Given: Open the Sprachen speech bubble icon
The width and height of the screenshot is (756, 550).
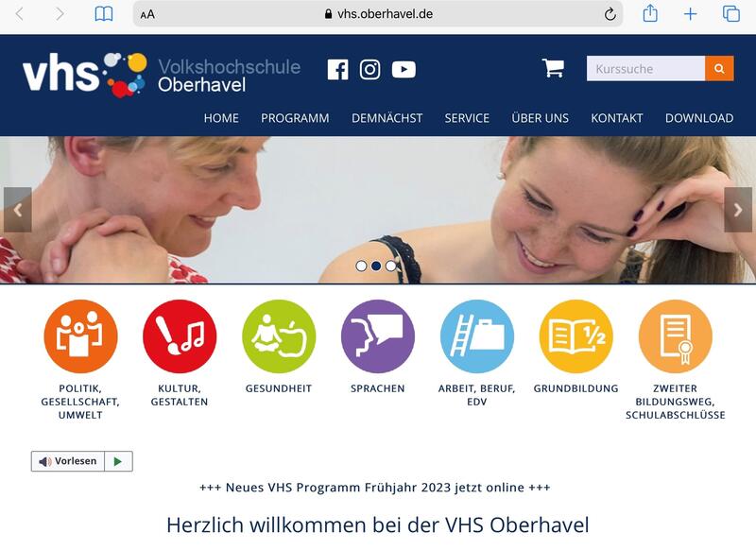Looking at the screenshot, I should pyautogui.click(x=377, y=336).
